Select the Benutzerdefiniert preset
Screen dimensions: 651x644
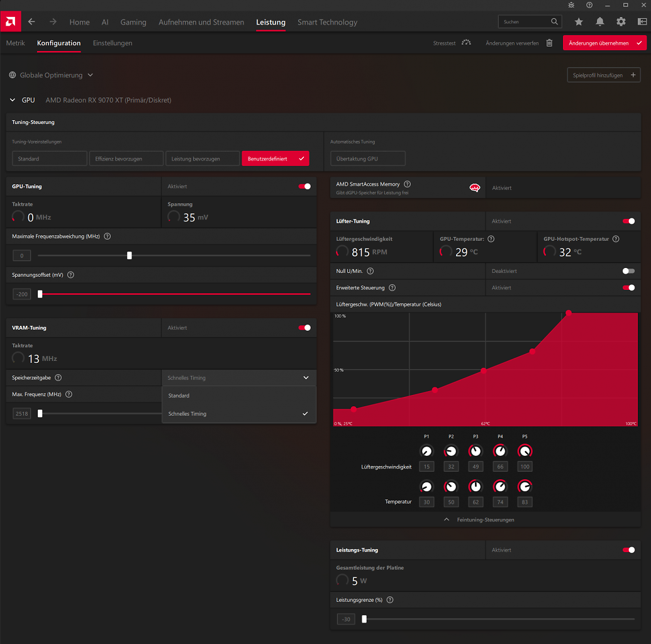click(275, 158)
